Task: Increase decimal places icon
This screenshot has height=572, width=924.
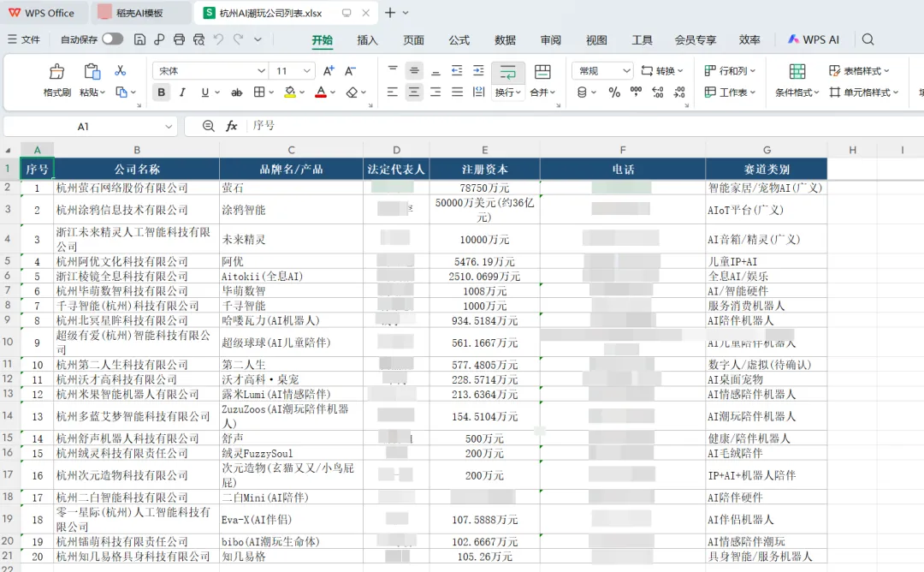Action: (658, 92)
